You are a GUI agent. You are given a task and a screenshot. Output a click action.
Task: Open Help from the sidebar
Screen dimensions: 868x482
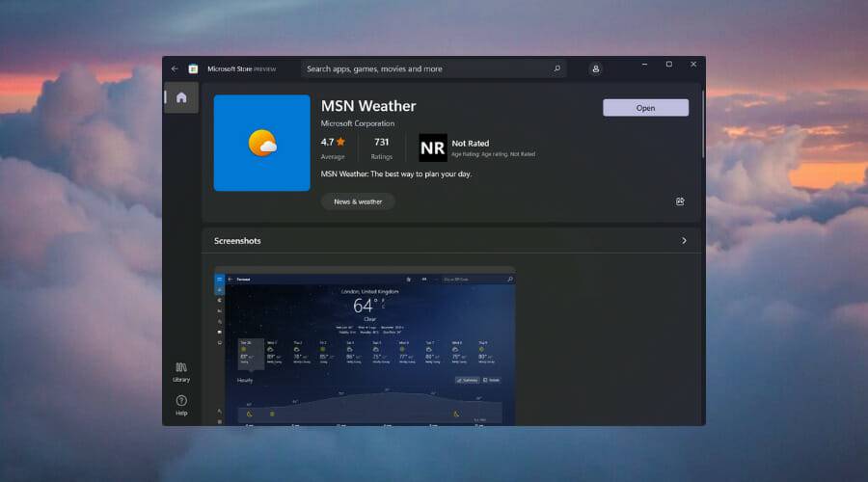[181, 405]
